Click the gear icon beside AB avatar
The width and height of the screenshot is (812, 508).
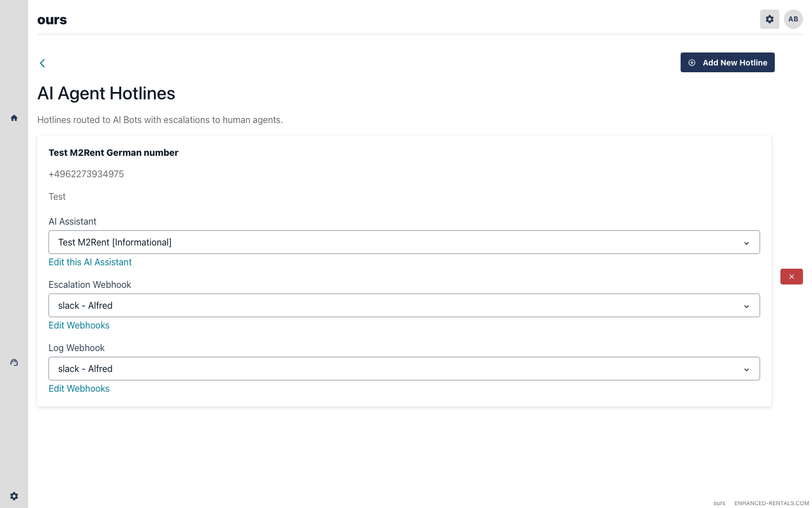(769, 19)
